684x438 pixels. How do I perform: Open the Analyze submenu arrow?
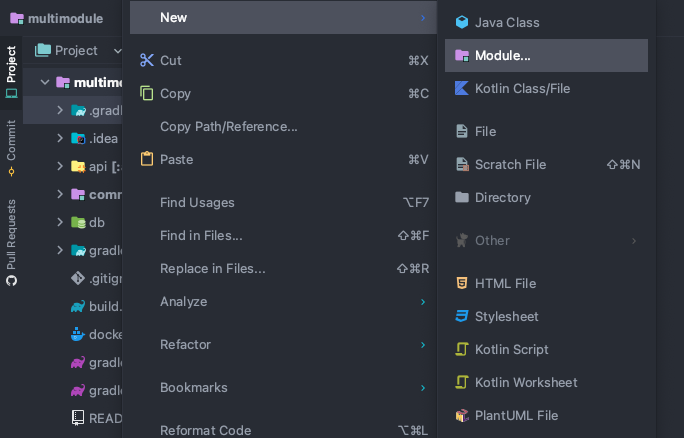423,301
